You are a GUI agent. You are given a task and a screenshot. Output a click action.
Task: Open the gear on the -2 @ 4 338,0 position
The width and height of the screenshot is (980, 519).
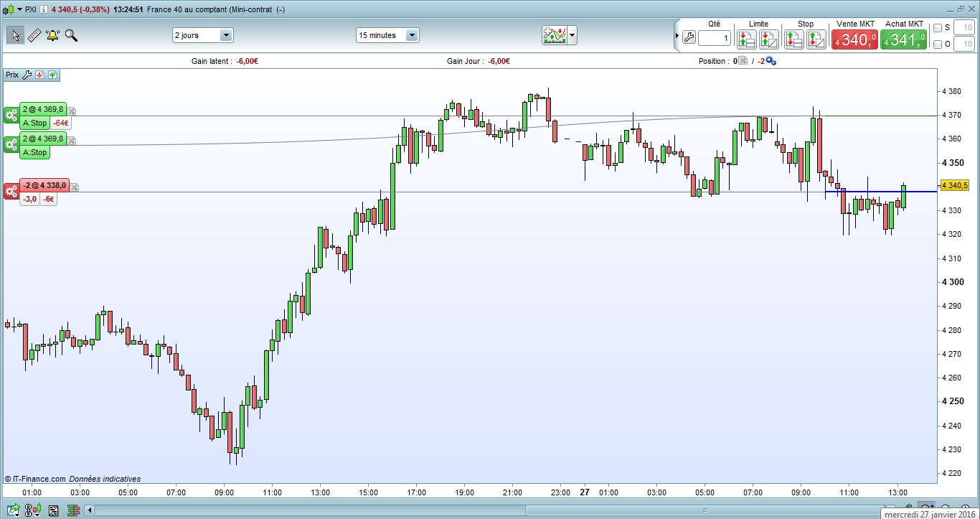[x=11, y=192]
